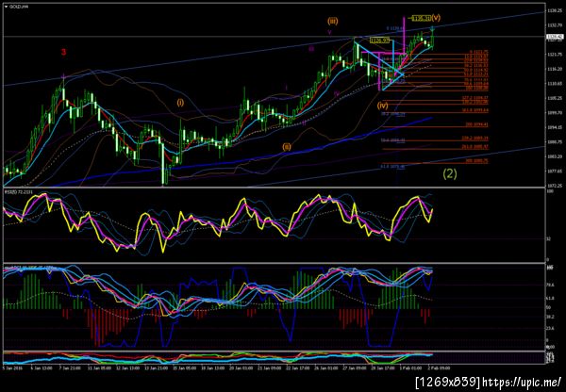Click the 38.2 level in the oscillator panel
Image resolution: width=566 pixels, height=392 pixels.
tap(550, 317)
